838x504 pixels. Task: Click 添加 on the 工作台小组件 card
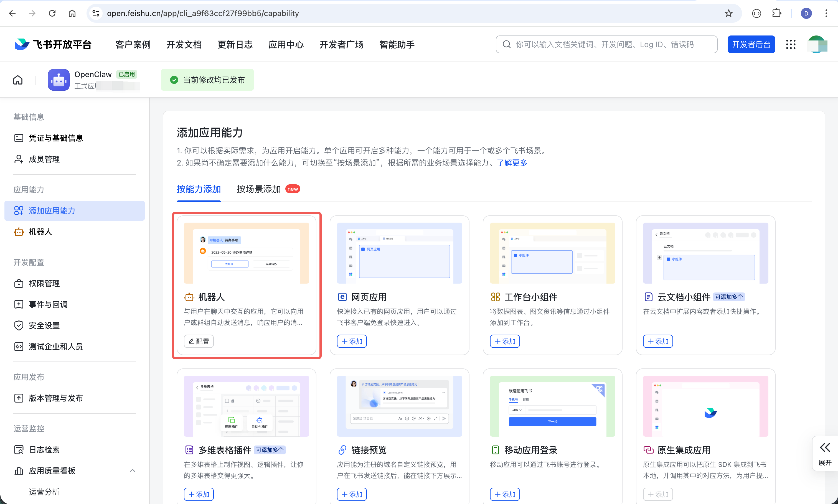505,341
